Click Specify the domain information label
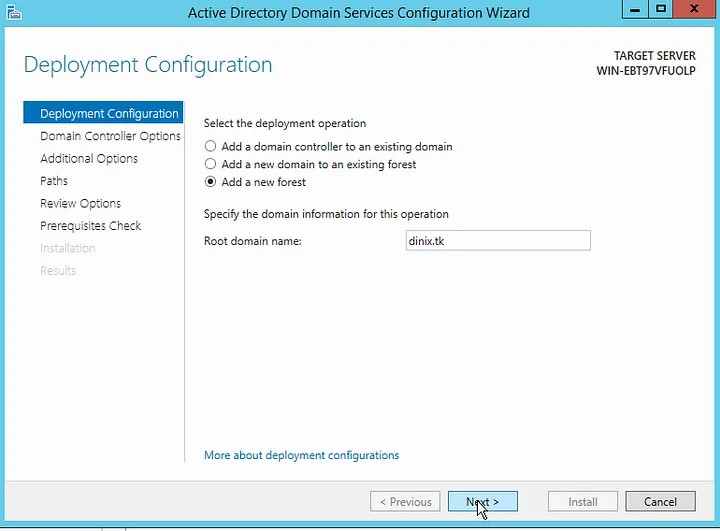The width and height of the screenshot is (720, 531). tap(326, 214)
